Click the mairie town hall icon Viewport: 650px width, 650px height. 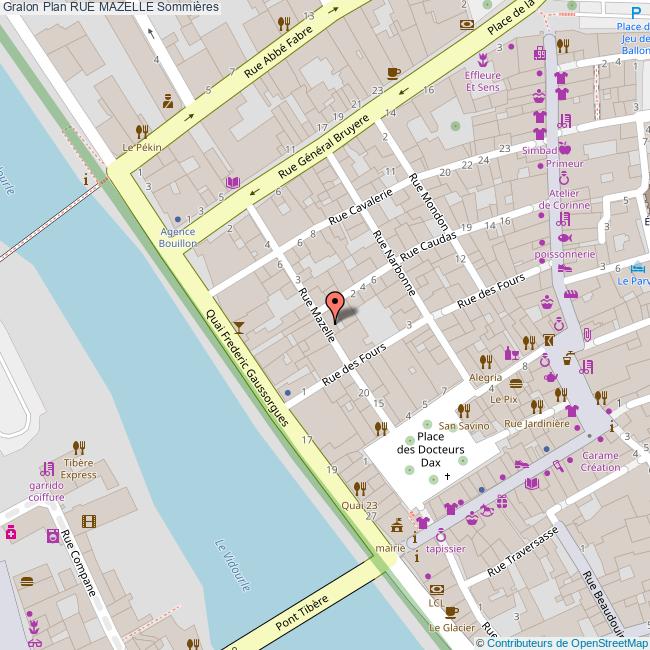click(398, 524)
